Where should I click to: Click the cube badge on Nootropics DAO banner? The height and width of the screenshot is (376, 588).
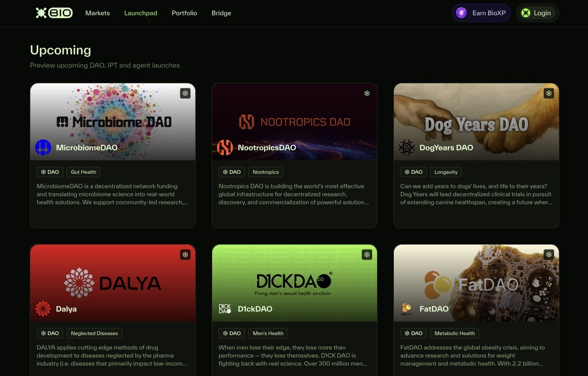(x=367, y=93)
